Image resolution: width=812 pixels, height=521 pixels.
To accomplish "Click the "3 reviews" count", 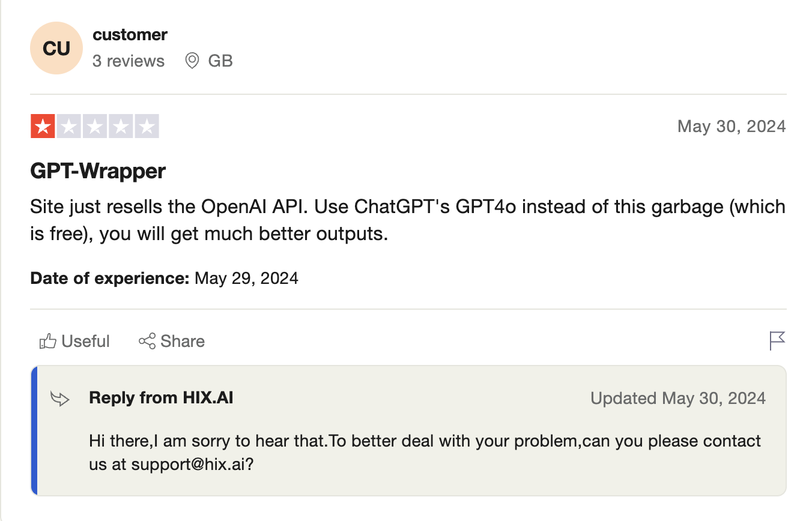I will point(129,61).
